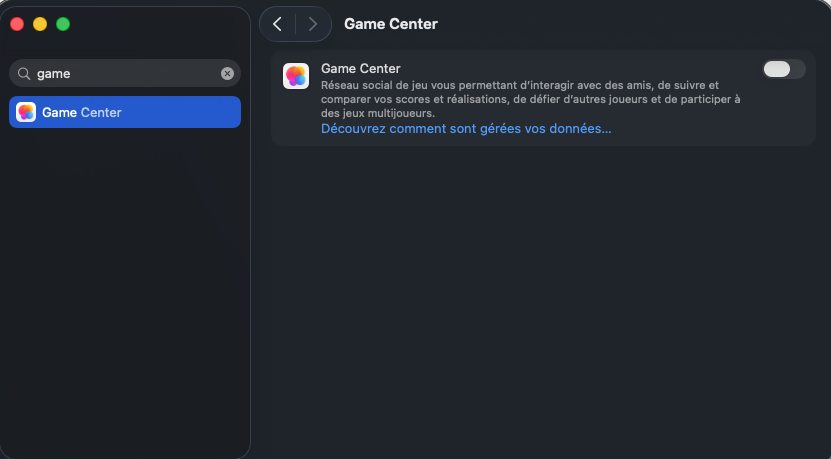
Task: Click the Game Center icon in sidebar
Action: point(26,112)
